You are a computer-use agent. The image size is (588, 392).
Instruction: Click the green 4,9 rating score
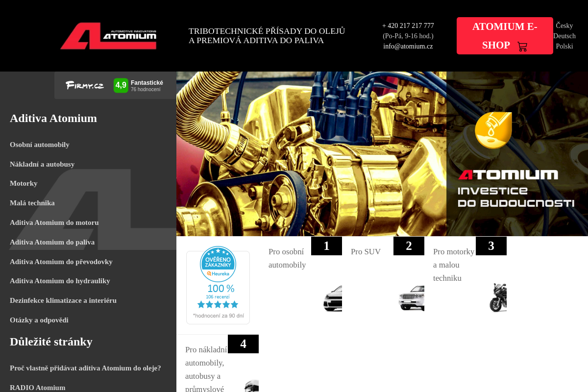[x=121, y=85]
